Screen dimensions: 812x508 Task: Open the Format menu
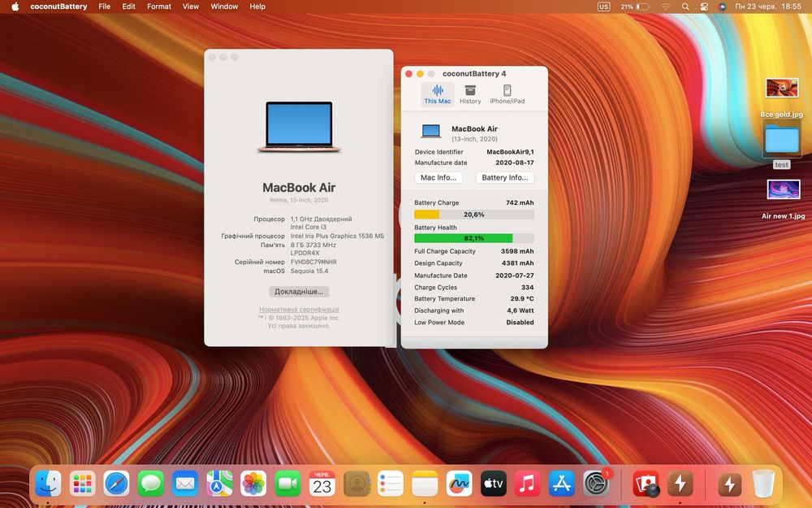tap(159, 7)
